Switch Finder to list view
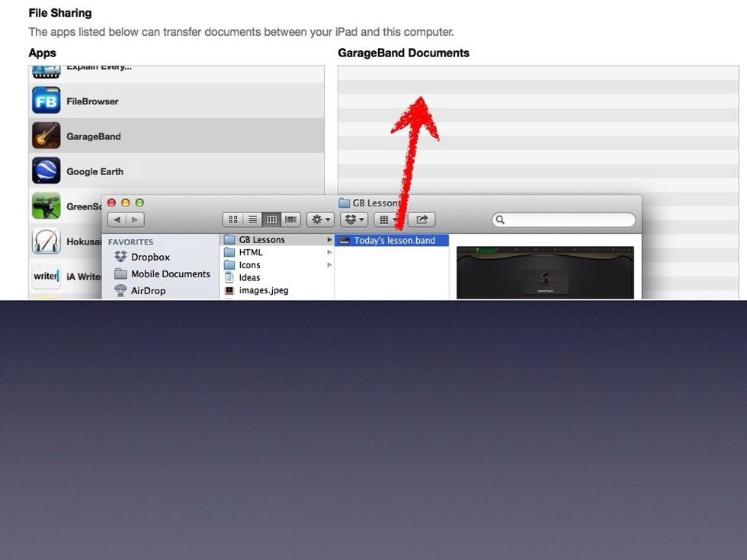The image size is (747, 560). [252, 219]
